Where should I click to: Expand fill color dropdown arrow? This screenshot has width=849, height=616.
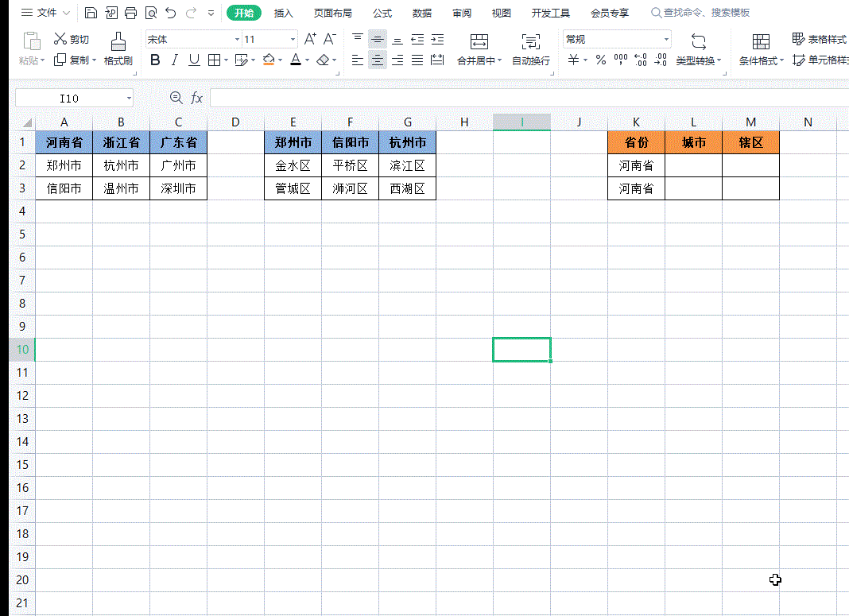click(280, 60)
